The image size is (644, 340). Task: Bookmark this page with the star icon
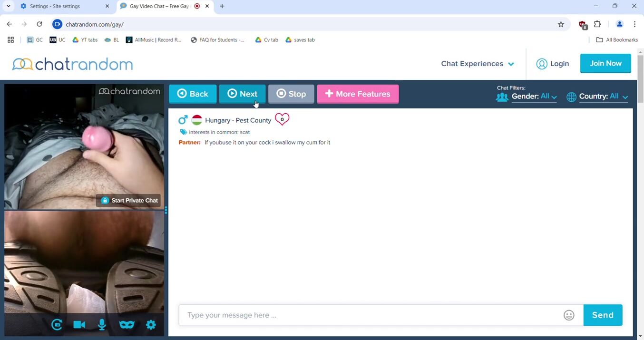pyautogui.click(x=561, y=24)
